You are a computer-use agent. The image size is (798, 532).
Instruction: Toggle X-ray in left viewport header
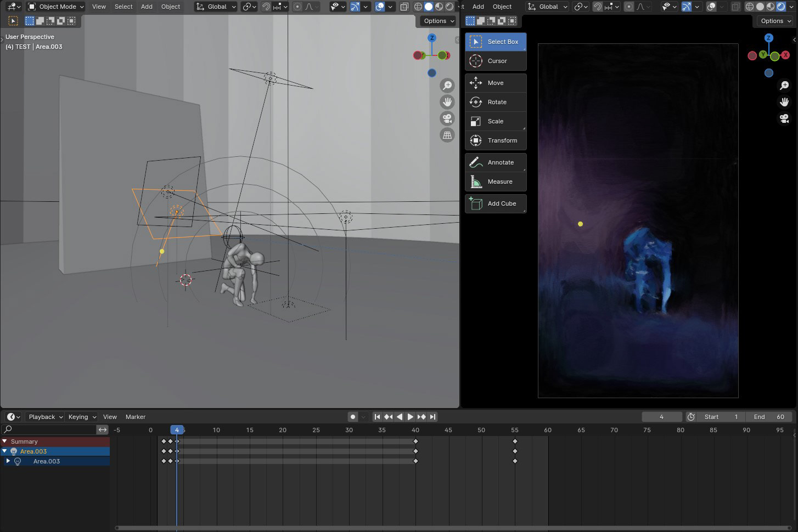click(404, 7)
